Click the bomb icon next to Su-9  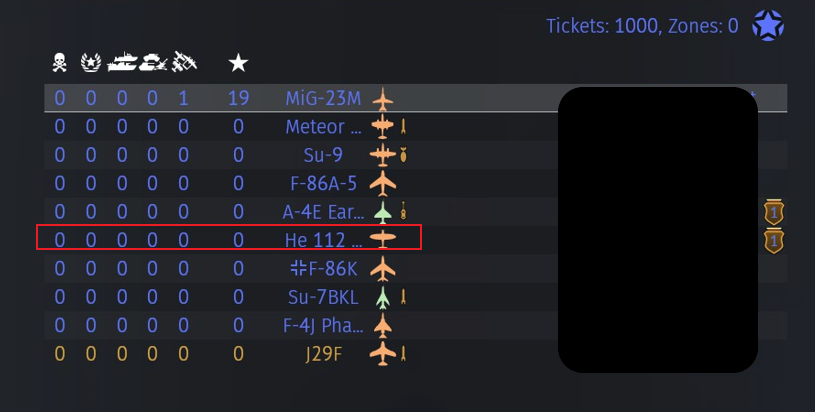pos(404,156)
